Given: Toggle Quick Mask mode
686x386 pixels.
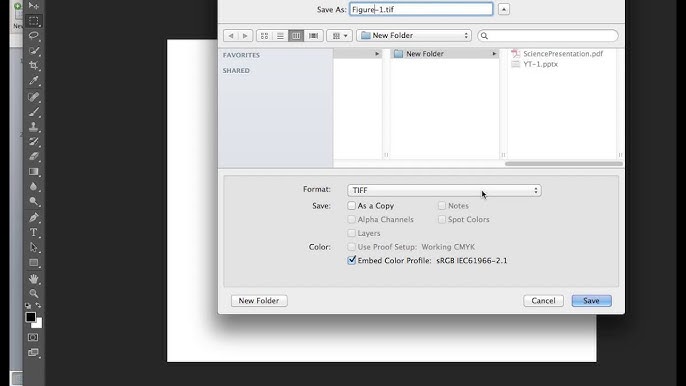Looking at the screenshot, I should click(x=33, y=337).
